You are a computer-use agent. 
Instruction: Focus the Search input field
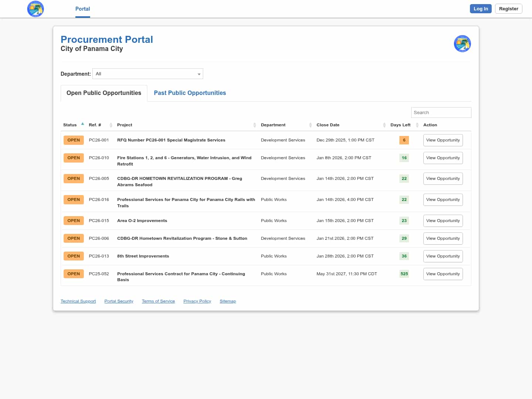click(441, 113)
